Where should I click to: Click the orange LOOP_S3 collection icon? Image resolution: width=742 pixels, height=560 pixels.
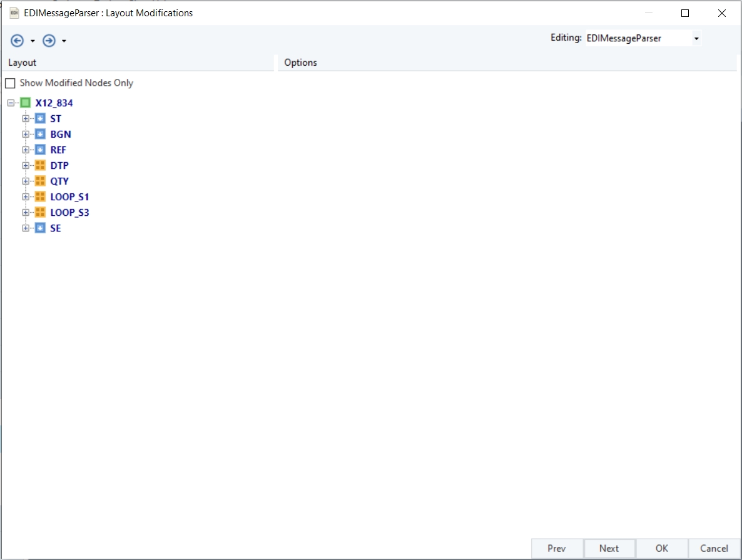click(40, 212)
